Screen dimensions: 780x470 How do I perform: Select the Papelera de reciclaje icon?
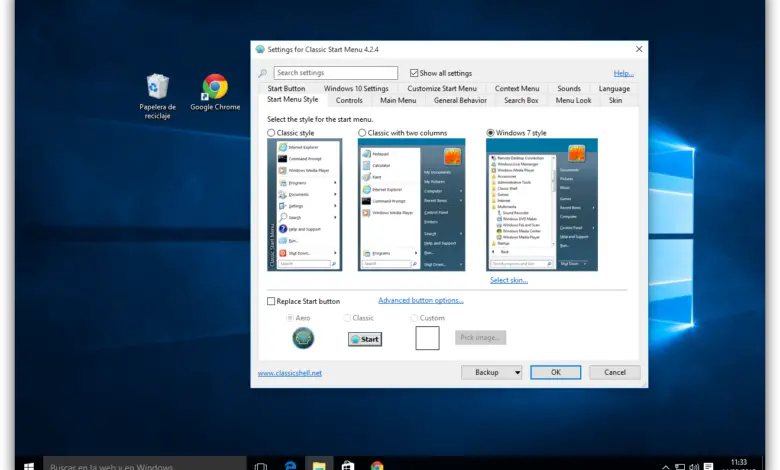(157, 88)
